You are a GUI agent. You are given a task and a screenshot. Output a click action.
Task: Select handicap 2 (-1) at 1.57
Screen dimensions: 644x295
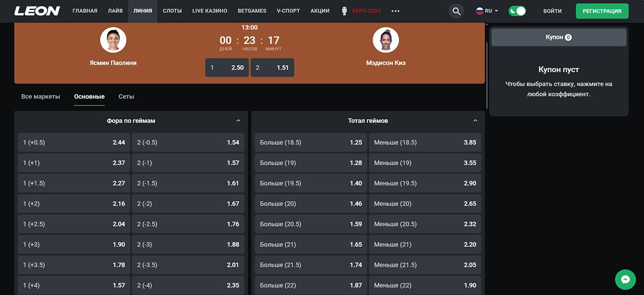tap(188, 163)
